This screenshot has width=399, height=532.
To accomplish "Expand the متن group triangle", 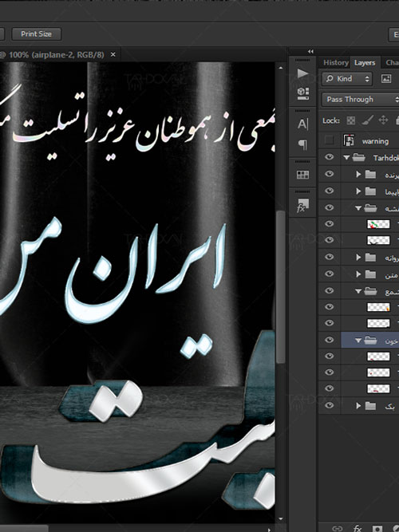I will (358, 274).
